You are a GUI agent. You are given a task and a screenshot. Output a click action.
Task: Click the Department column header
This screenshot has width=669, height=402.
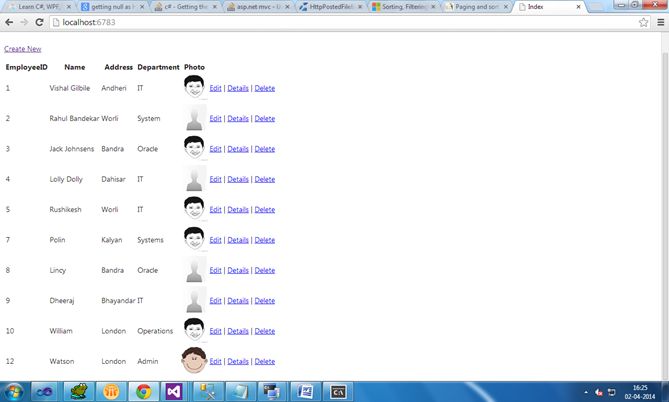(x=158, y=67)
